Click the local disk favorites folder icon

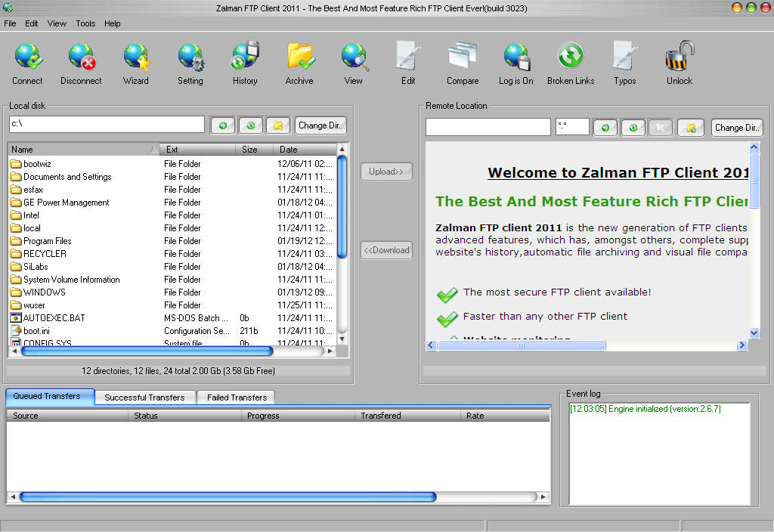pos(277,124)
